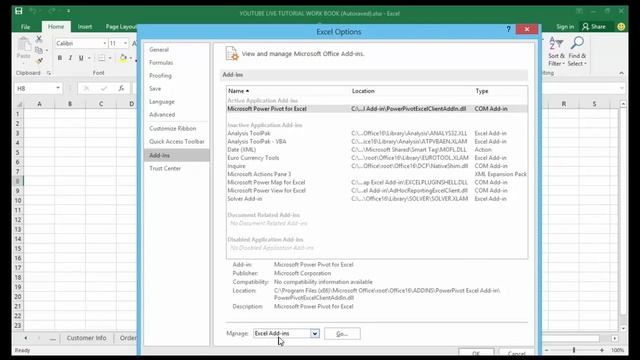Select Quick Access Toolbar in Excel Options
This screenshot has height=360, width=640.
pyautogui.click(x=176, y=142)
